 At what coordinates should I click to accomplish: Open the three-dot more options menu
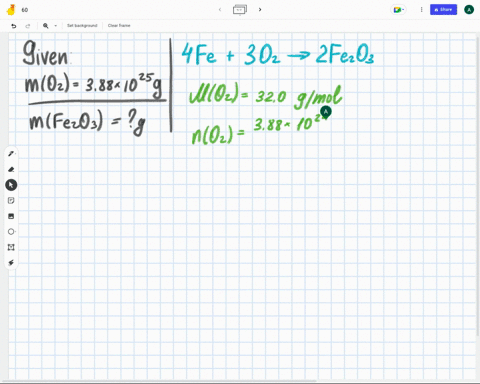[422, 10]
